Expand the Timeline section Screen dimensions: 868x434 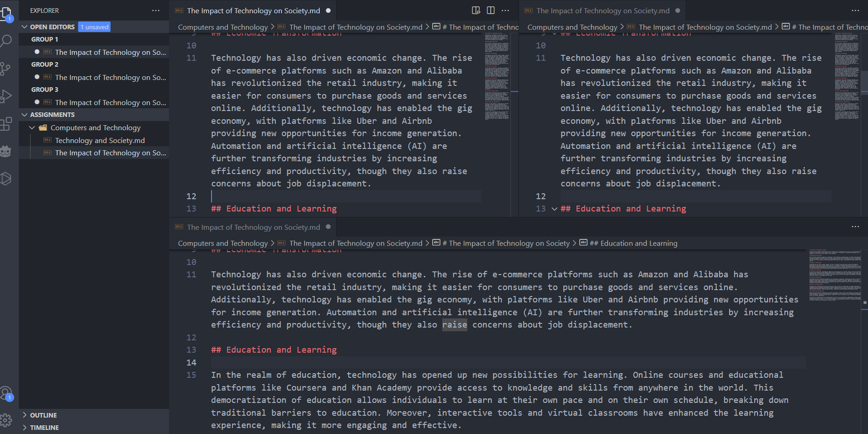click(x=24, y=428)
